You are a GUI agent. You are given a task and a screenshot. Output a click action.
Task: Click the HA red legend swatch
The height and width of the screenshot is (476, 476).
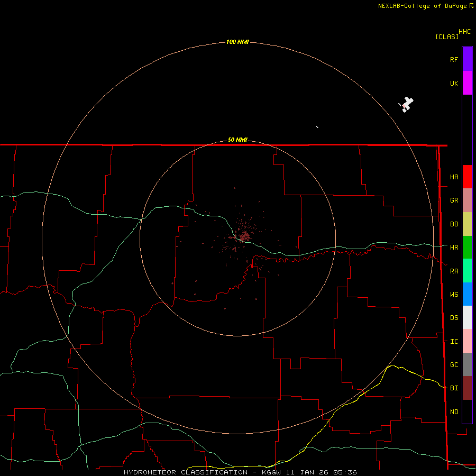click(x=467, y=177)
